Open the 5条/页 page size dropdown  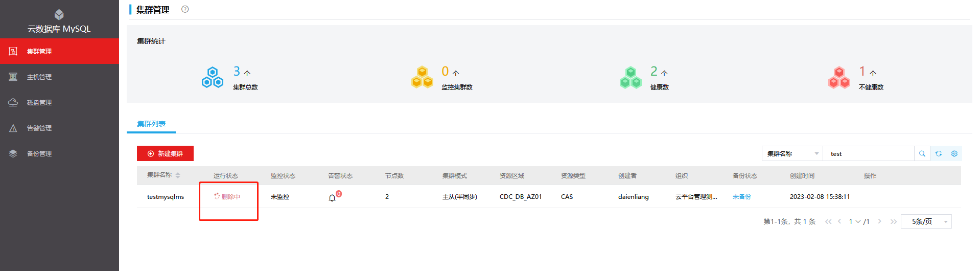click(x=926, y=221)
